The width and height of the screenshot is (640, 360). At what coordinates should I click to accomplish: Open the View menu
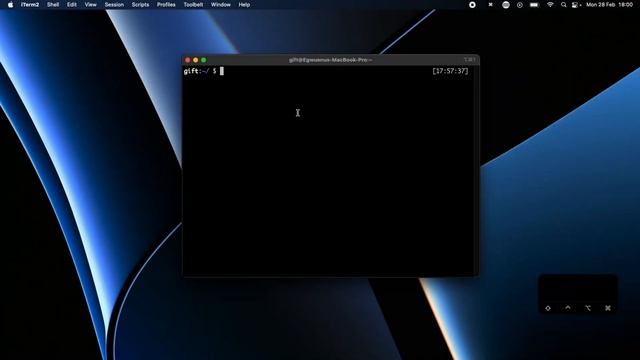91,5
